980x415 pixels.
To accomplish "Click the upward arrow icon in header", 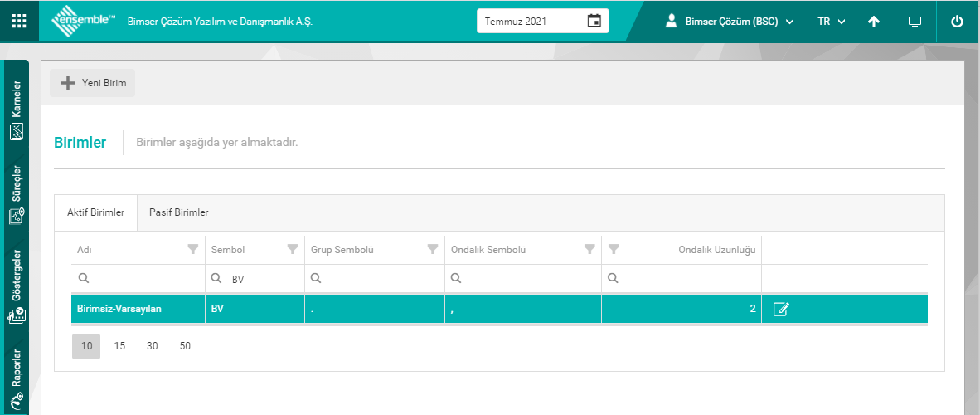I will point(874,22).
